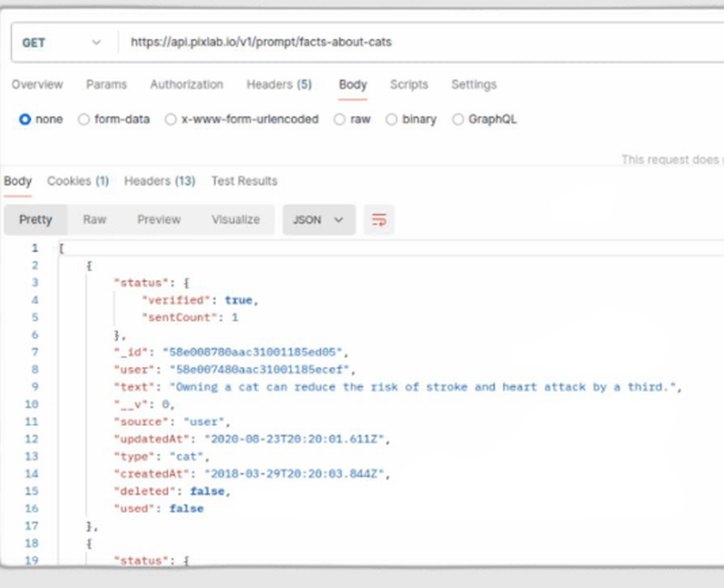
Task: Select the binary body option
Action: [x=411, y=119]
